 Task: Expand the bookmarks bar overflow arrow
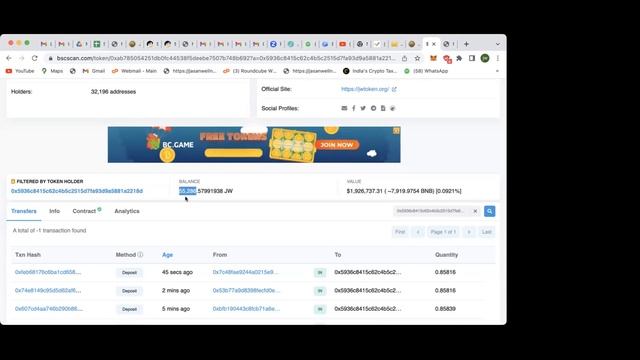tap(497, 71)
